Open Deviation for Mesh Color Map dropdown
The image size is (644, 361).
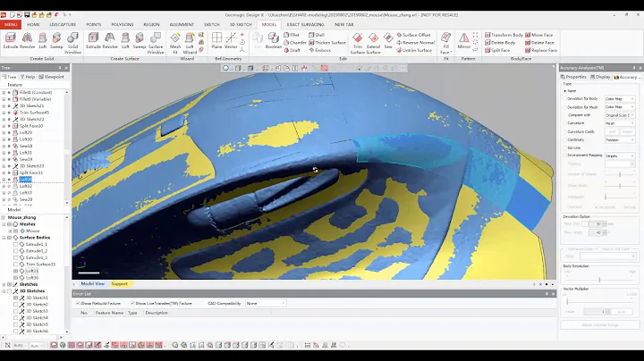(620, 107)
